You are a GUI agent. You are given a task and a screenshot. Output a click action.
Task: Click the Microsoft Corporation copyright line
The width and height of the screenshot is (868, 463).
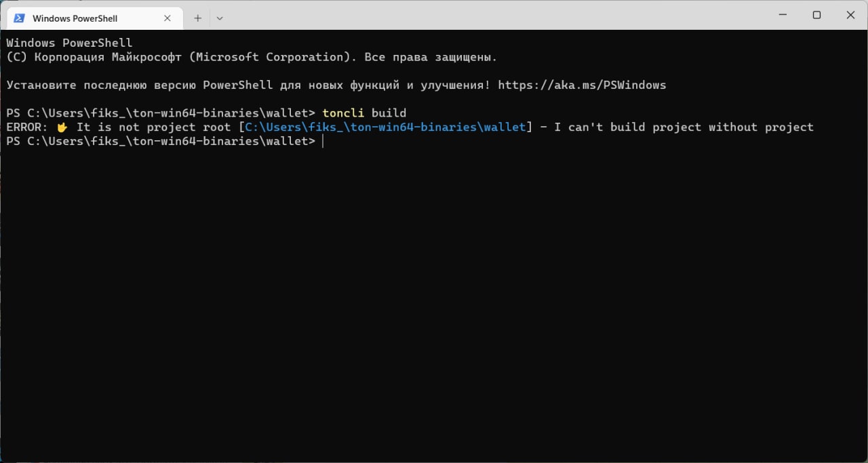252,58
